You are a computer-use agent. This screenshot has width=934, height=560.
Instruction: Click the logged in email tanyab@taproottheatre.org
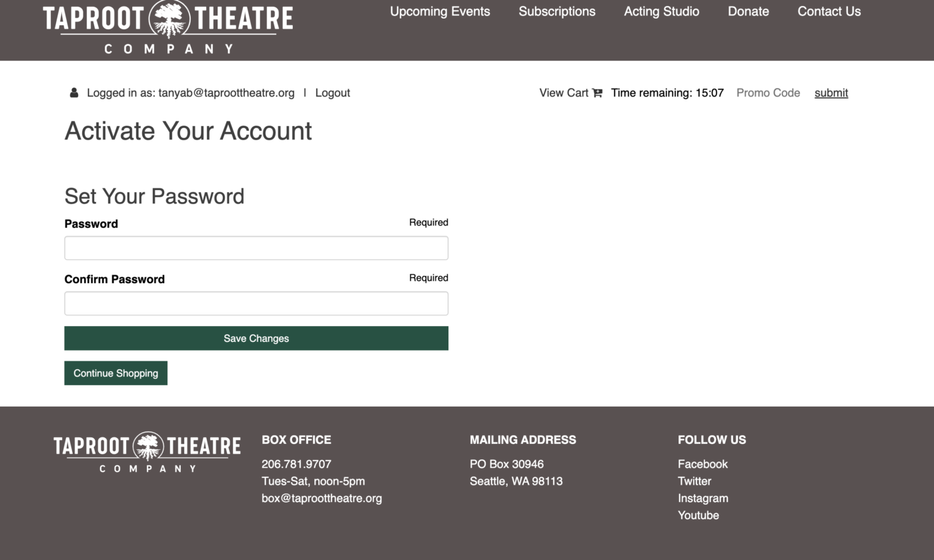pos(226,93)
